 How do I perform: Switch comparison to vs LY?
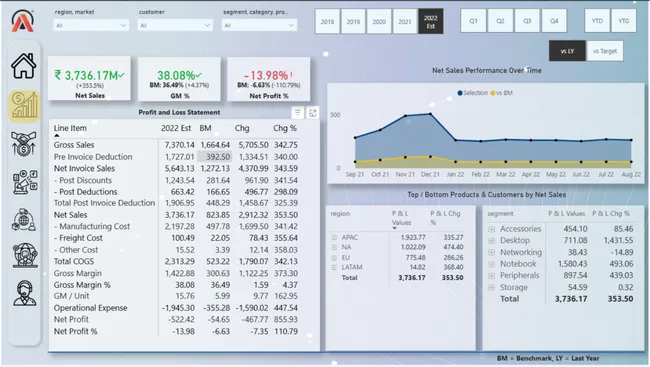tap(567, 51)
